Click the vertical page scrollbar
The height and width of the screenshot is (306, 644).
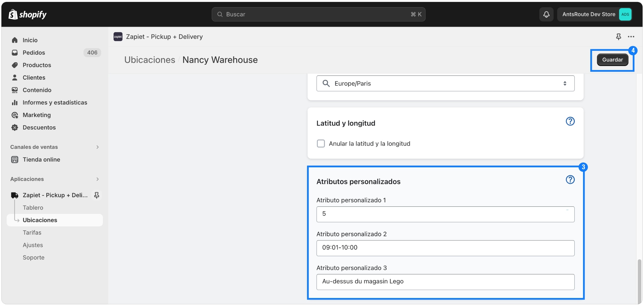(x=639, y=281)
